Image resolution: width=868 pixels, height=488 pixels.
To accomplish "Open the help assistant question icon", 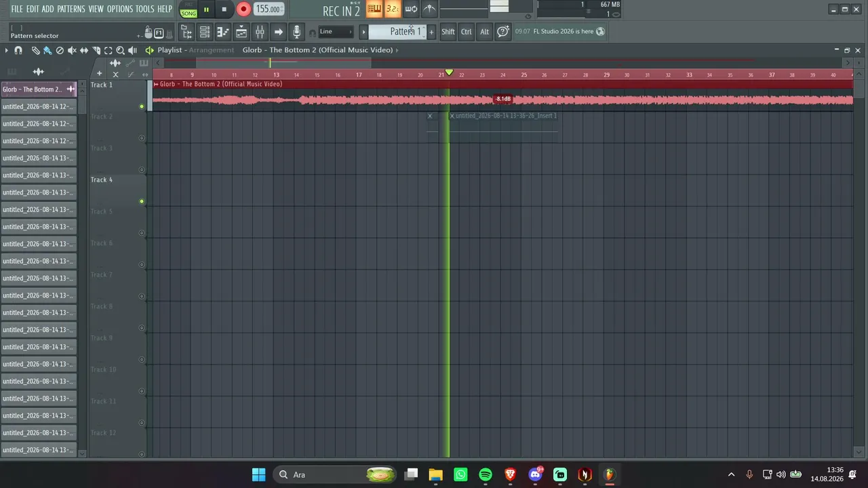I will tap(502, 32).
